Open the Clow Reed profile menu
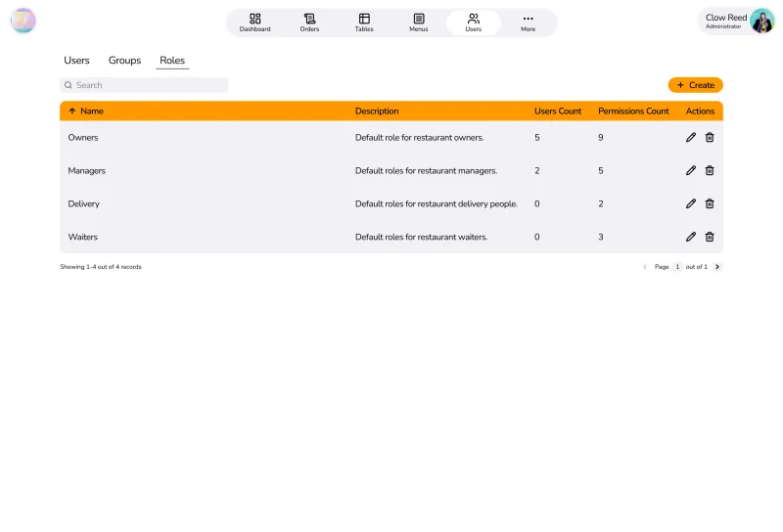This screenshot has height=532, width=783. click(738, 22)
